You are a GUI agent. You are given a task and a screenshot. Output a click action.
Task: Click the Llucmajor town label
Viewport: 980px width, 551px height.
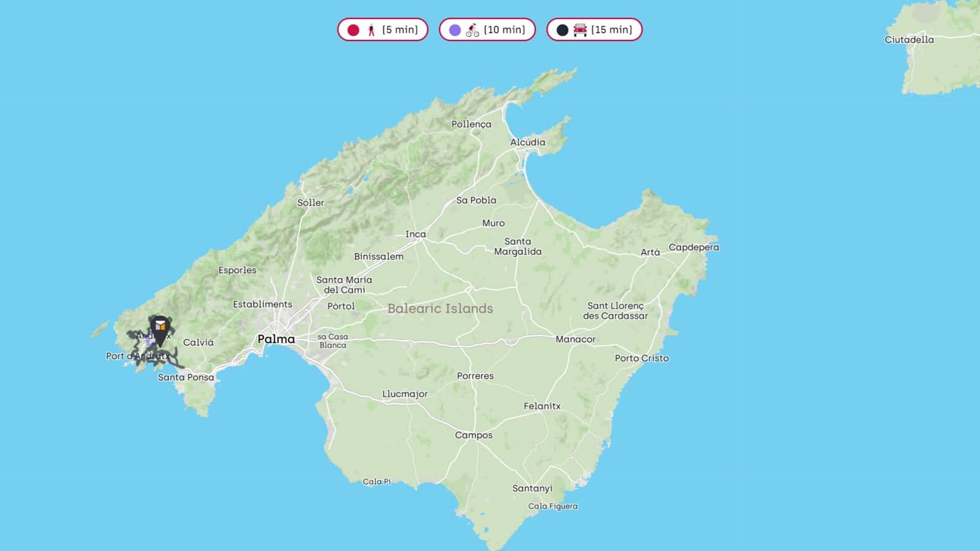(x=405, y=394)
